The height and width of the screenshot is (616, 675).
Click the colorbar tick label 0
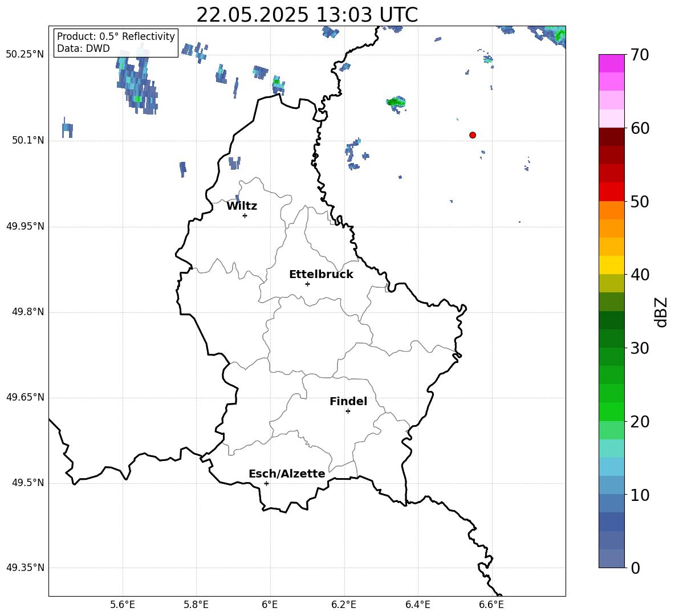click(x=635, y=568)
